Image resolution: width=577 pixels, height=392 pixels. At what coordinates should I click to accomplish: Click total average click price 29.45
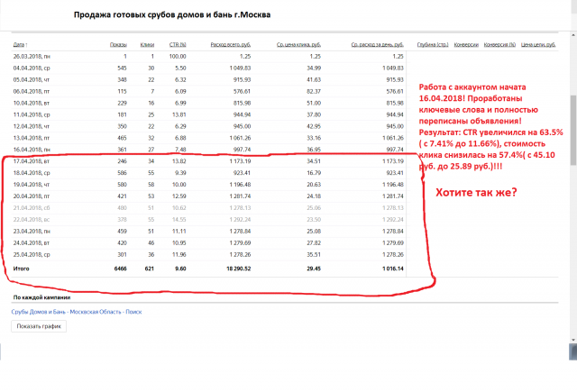click(314, 269)
